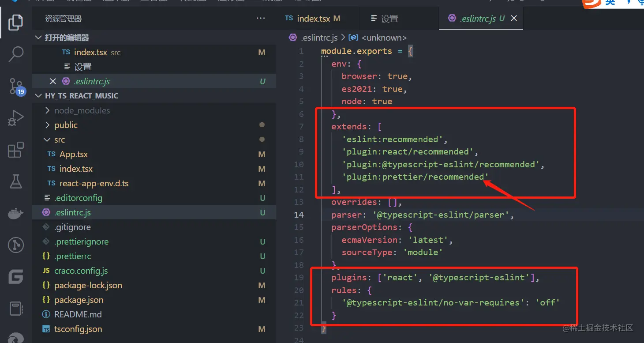Open the Run and Debug view
The image size is (644, 343).
(15, 118)
